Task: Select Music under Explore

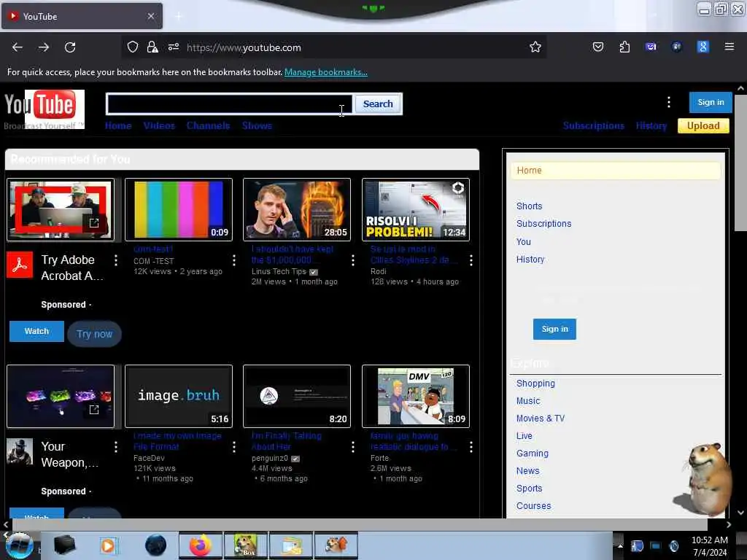Action: [528, 401]
